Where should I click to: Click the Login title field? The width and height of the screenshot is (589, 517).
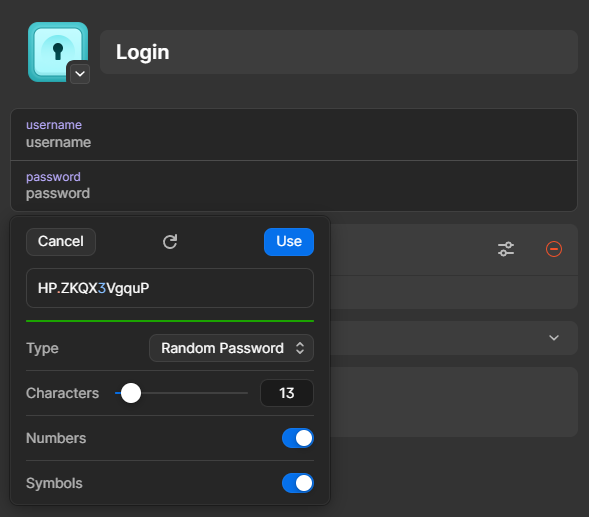tap(339, 52)
